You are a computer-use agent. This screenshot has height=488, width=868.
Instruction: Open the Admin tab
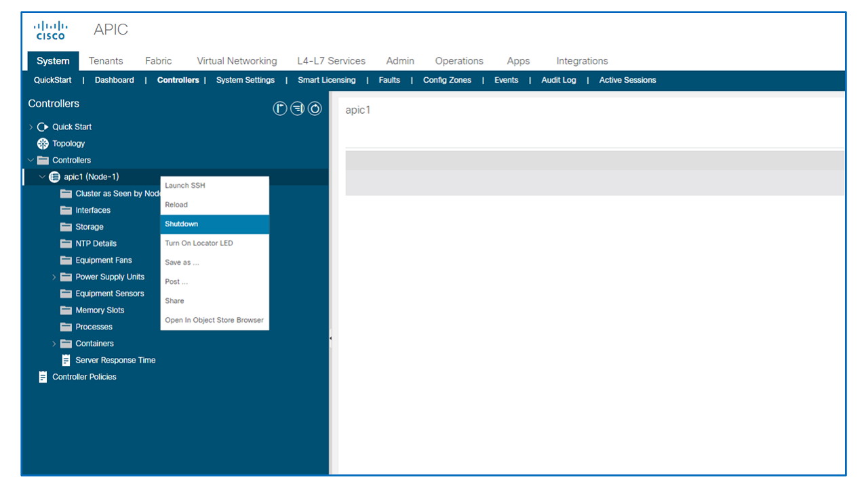[400, 61]
